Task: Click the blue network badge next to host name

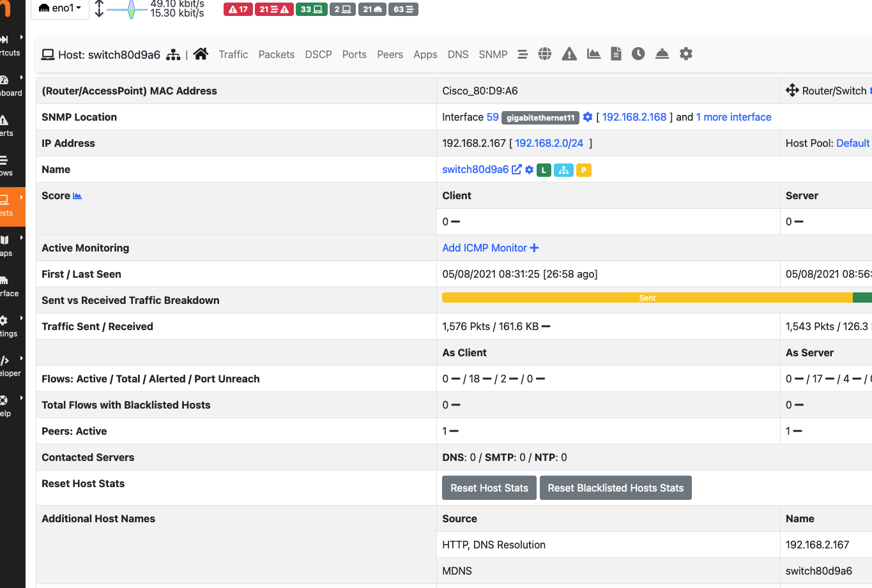Action: pos(563,170)
